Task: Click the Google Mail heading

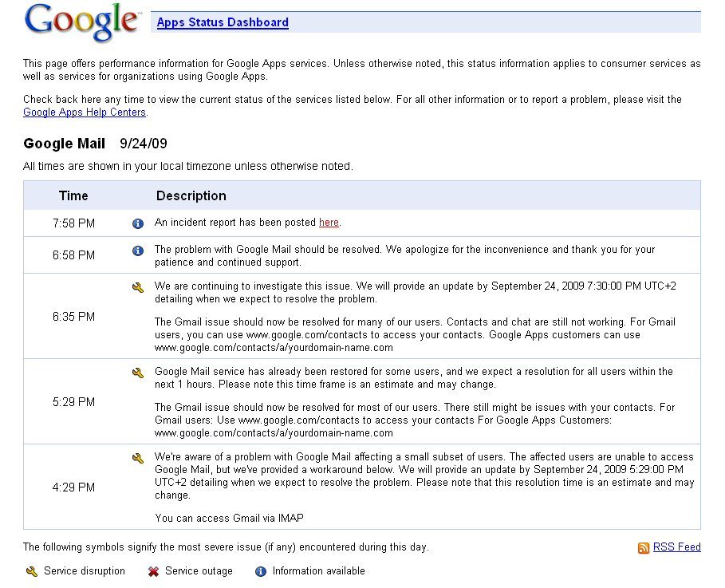Action: (64, 144)
